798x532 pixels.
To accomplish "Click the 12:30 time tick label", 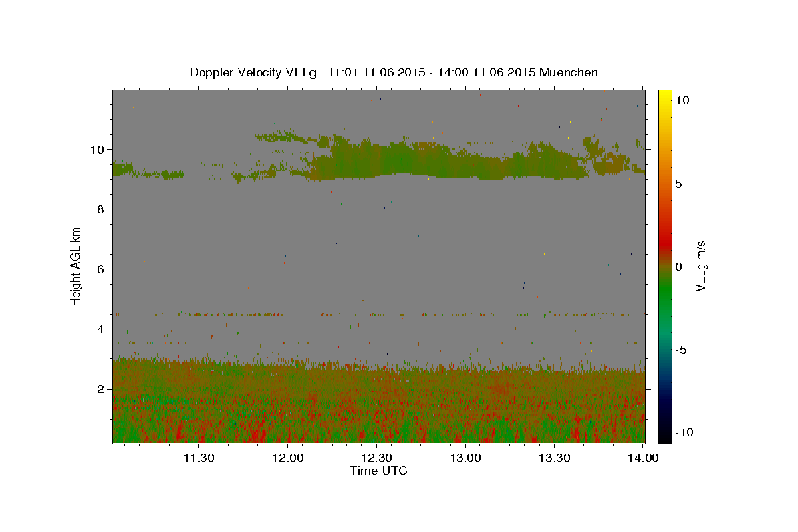I will click(376, 458).
